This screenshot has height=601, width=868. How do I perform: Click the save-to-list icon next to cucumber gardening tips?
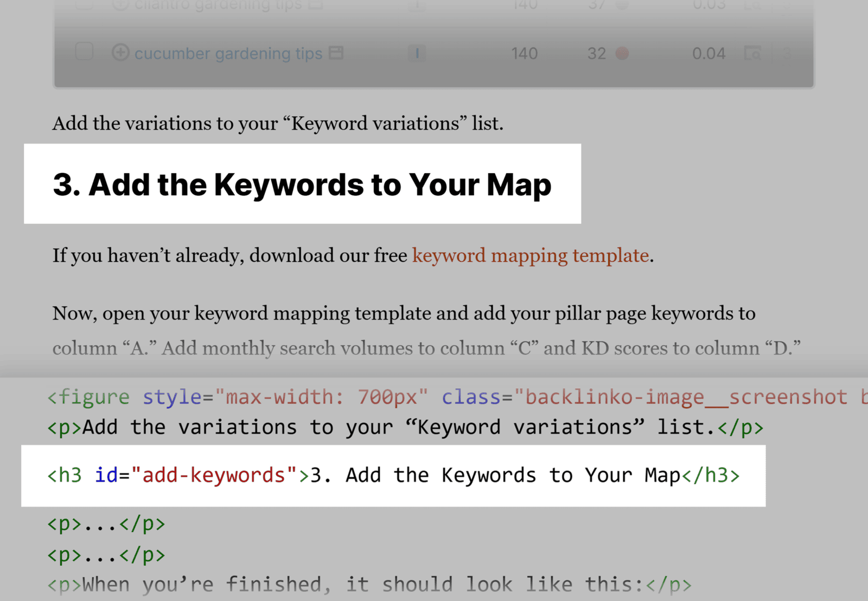336,53
